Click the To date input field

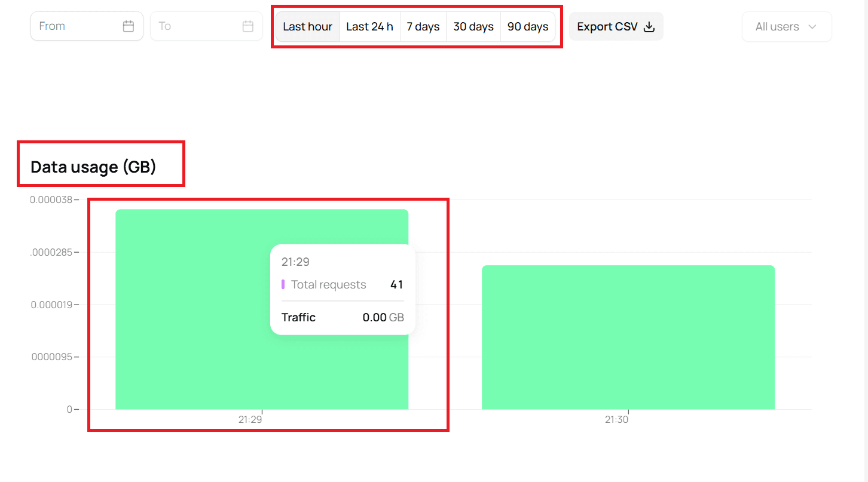(206, 26)
